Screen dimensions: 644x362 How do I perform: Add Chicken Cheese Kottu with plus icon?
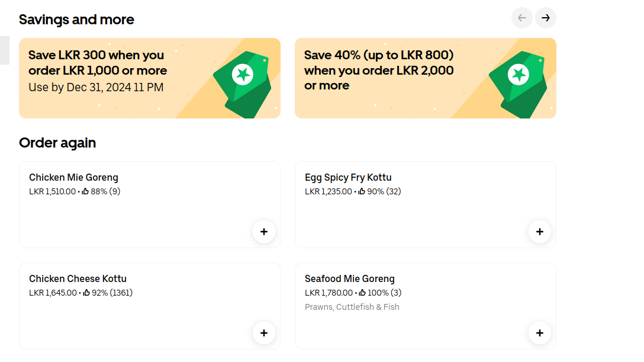point(263,333)
